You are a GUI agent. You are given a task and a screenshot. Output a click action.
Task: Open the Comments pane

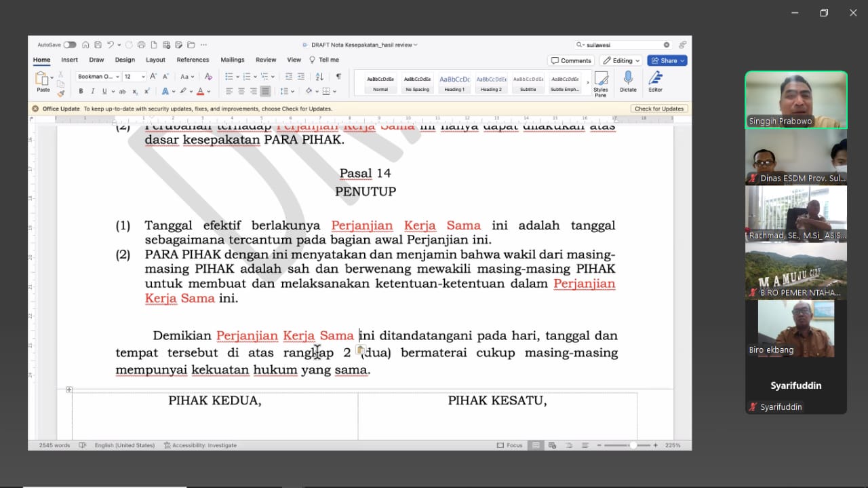572,60
